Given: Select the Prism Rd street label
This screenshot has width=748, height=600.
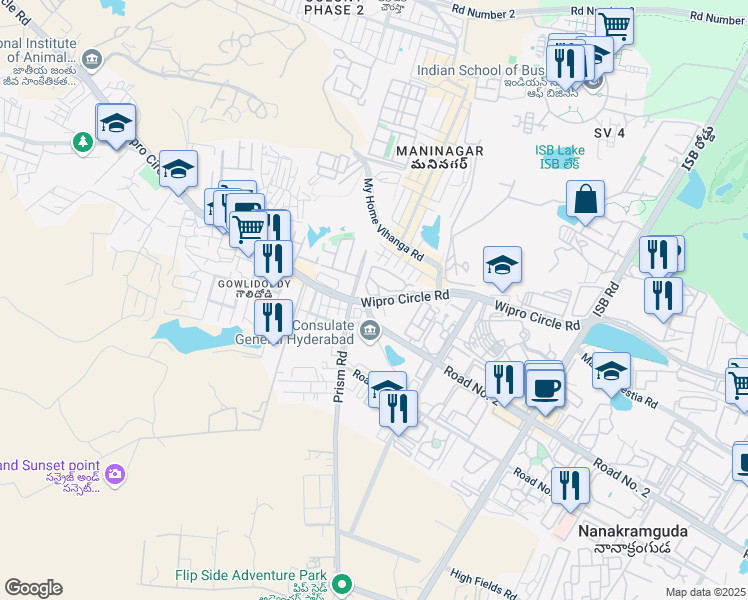Looking at the screenshot, I should tap(340, 377).
